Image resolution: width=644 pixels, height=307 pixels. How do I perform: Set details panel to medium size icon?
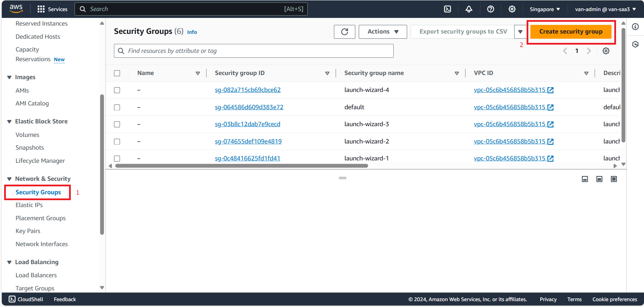pos(599,179)
